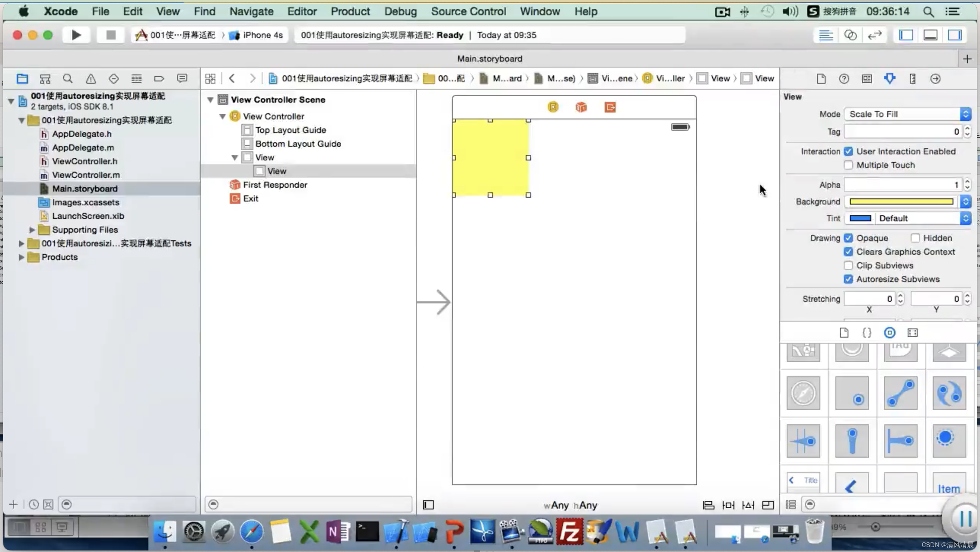Enable the Hidden checkbox for View
The width and height of the screenshot is (980, 552).
(914, 238)
